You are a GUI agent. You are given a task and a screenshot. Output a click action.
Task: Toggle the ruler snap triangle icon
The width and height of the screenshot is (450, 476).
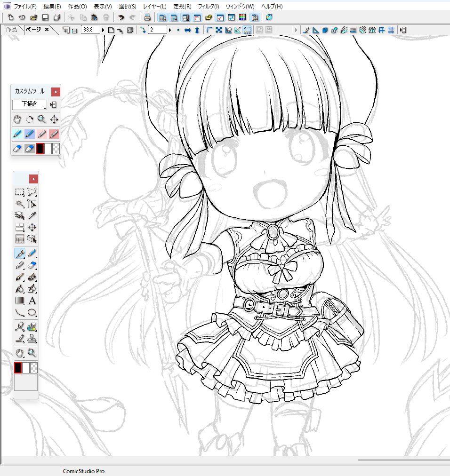point(316,30)
